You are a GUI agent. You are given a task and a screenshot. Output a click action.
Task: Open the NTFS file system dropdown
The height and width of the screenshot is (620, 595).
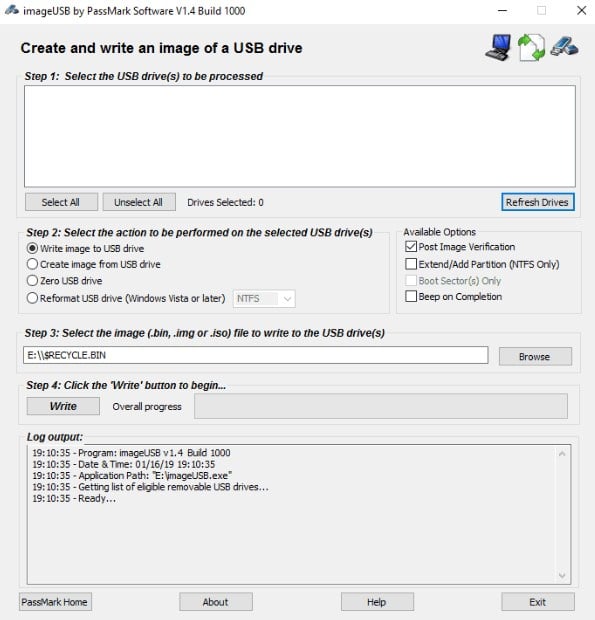(x=264, y=299)
